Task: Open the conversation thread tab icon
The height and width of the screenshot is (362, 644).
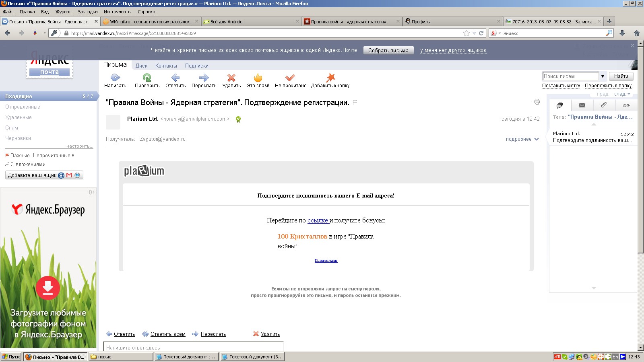Action: (560, 105)
